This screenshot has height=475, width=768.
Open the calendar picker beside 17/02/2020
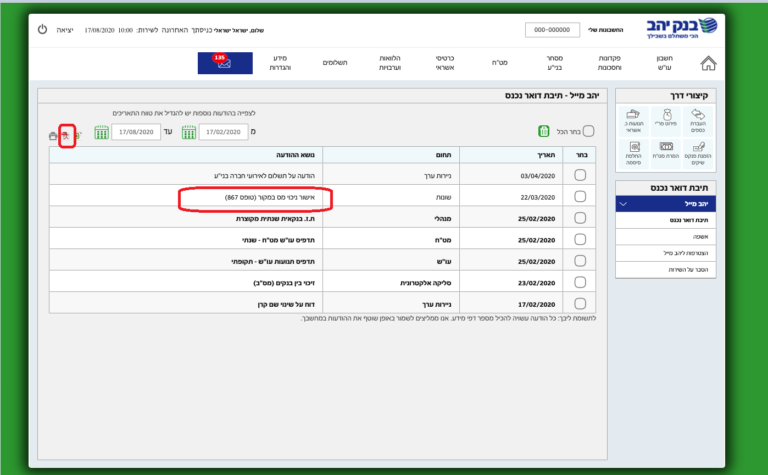187,132
